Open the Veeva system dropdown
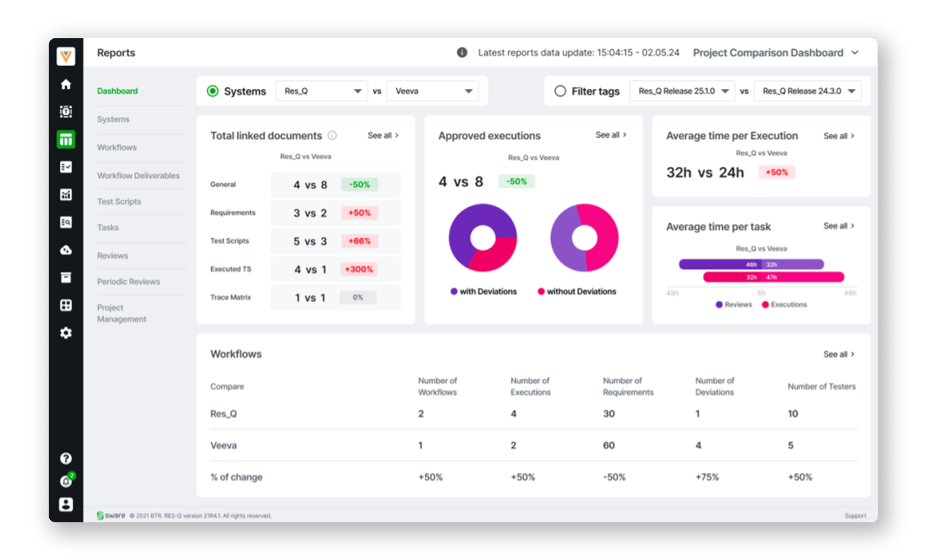Image resolution: width=927 pixels, height=560 pixels. 432,91
